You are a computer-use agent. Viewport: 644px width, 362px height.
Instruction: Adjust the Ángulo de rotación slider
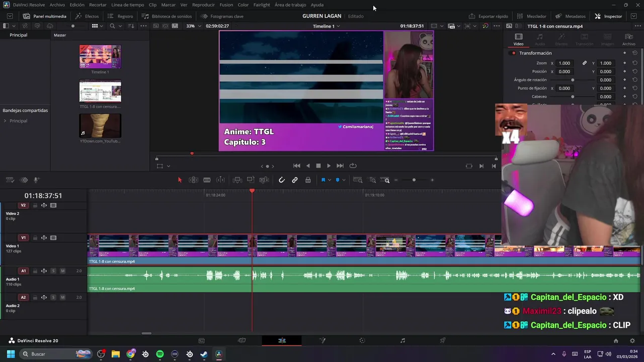click(573, 80)
